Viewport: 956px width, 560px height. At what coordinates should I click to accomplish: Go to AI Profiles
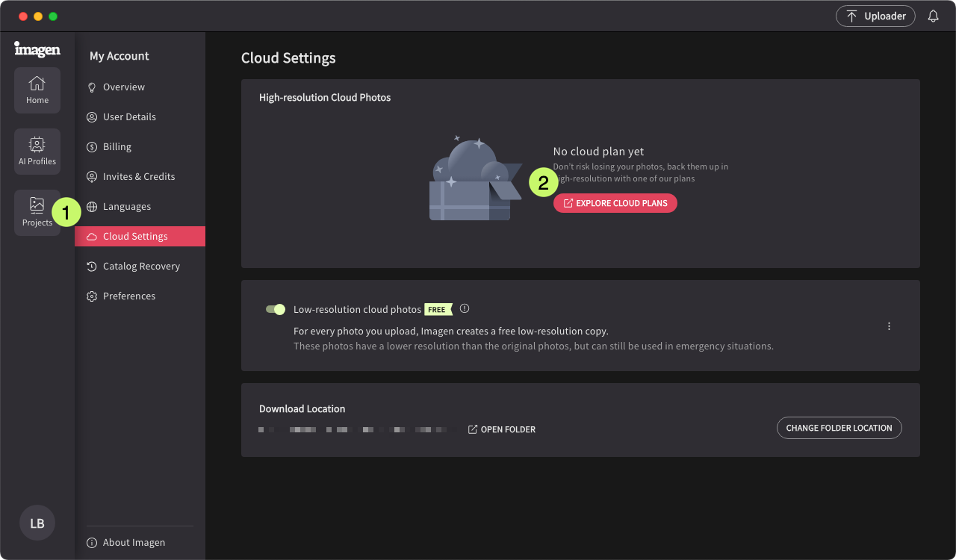pyautogui.click(x=37, y=152)
